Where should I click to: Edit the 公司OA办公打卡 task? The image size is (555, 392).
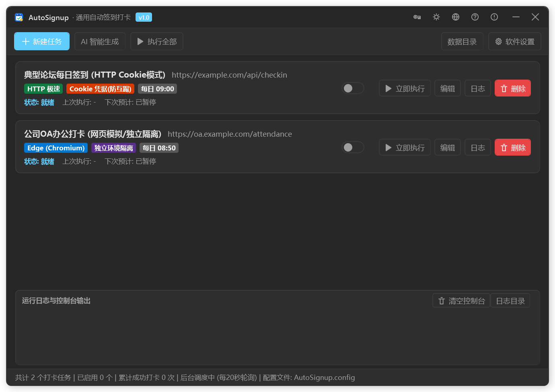tap(448, 148)
